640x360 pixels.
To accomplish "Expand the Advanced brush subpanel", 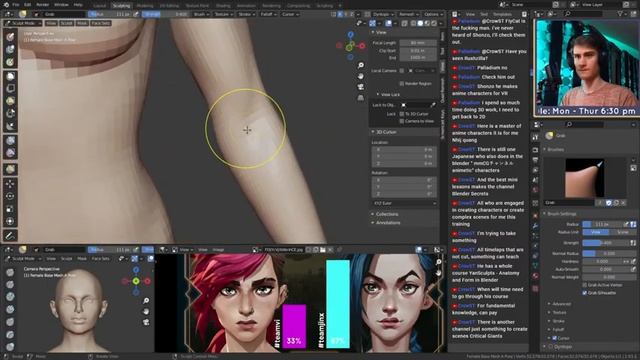I will tap(559, 304).
